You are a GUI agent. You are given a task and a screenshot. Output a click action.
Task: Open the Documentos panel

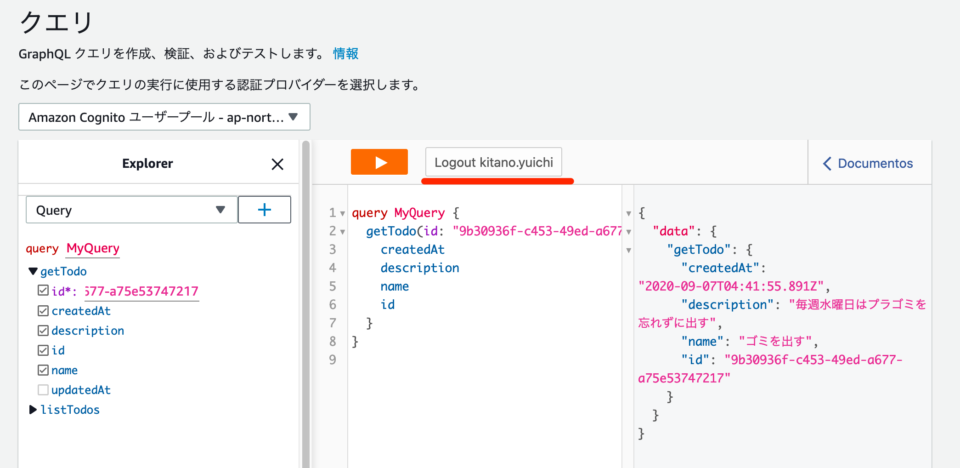pos(867,163)
